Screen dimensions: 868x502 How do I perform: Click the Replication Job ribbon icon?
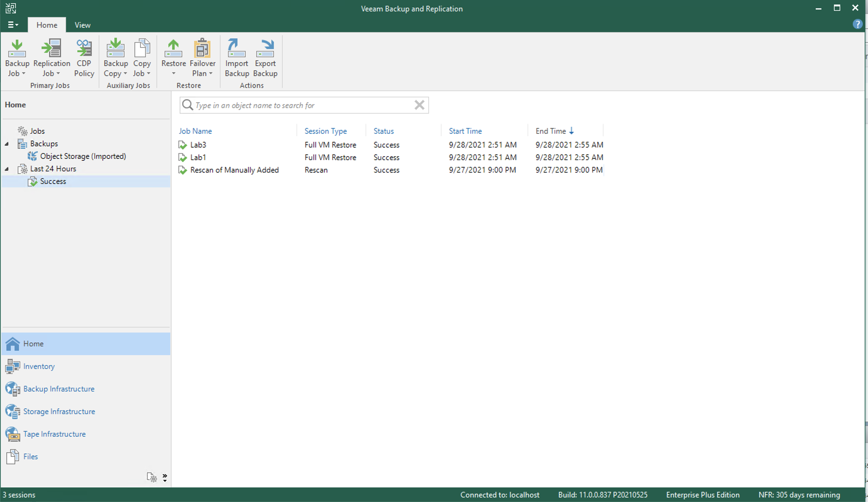(52, 48)
